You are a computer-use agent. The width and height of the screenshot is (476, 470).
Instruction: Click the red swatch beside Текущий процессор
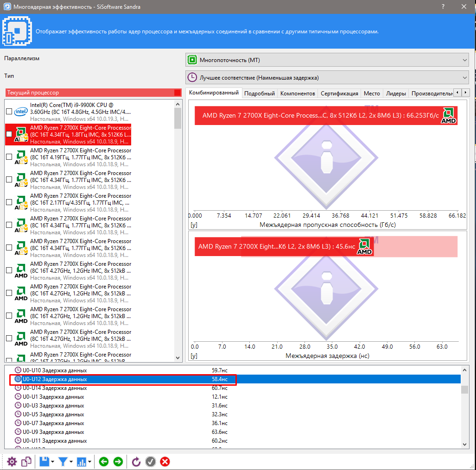coord(178,93)
